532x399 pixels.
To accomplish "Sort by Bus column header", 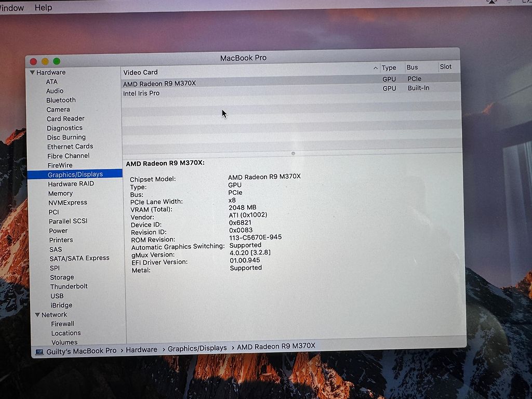I will pyautogui.click(x=412, y=68).
